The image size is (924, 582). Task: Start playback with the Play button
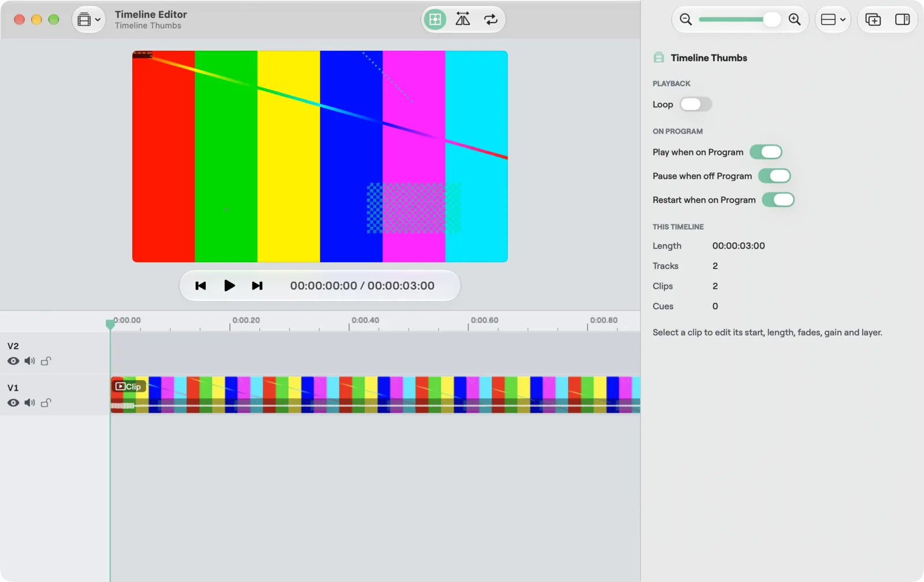click(x=229, y=286)
